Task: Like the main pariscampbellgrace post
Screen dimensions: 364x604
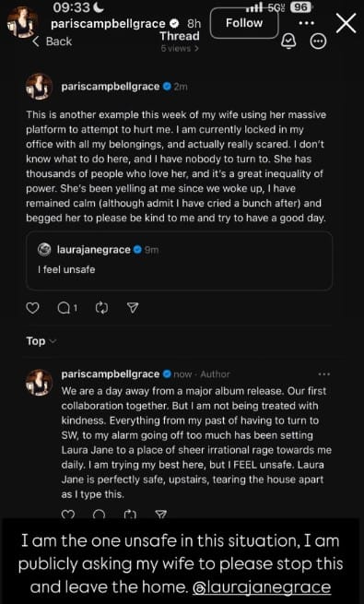Action: pos(32,308)
